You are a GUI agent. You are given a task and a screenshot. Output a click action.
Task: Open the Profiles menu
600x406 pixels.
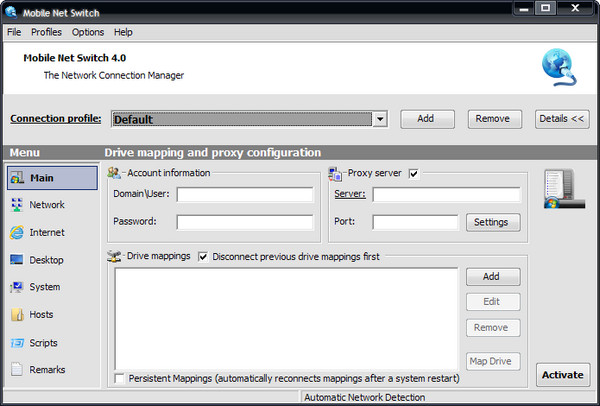click(x=46, y=32)
